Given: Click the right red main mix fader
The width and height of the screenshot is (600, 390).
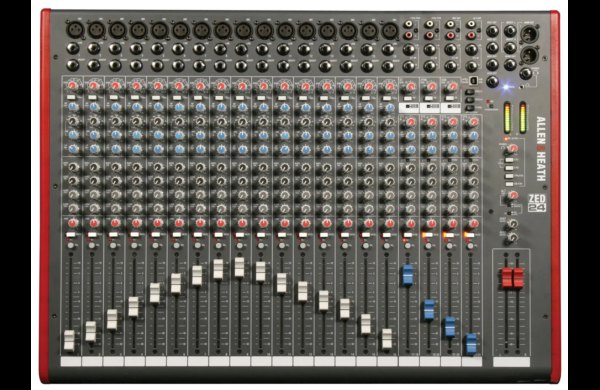Looking at the screenshot, I should 518,278.
